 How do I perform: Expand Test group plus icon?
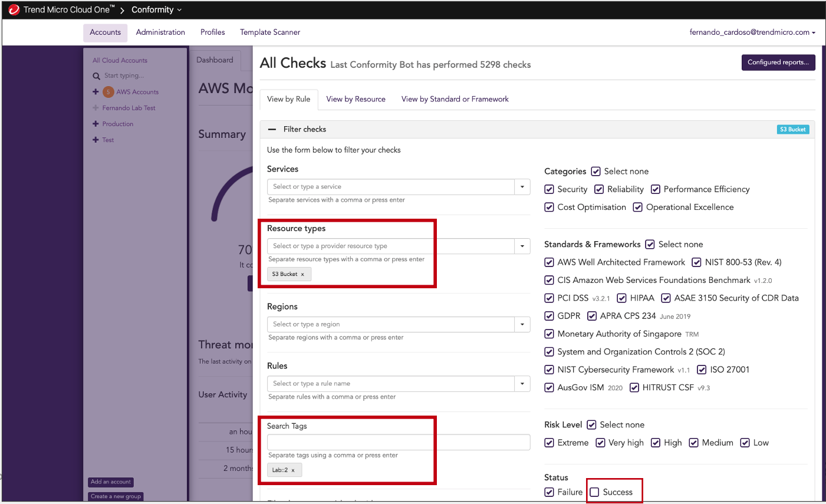tap(96, 140)
